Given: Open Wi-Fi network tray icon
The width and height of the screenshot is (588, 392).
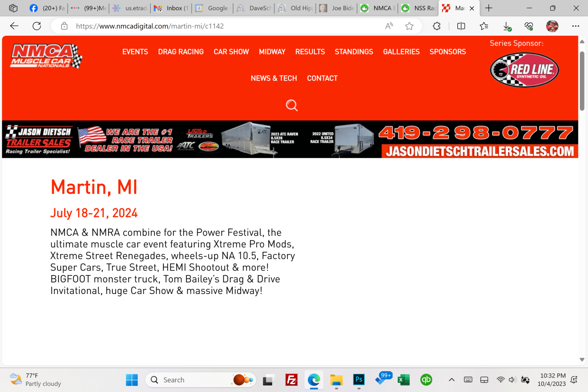Looking at the screenshot, I should pyautogui.click(x=500, y=380).
